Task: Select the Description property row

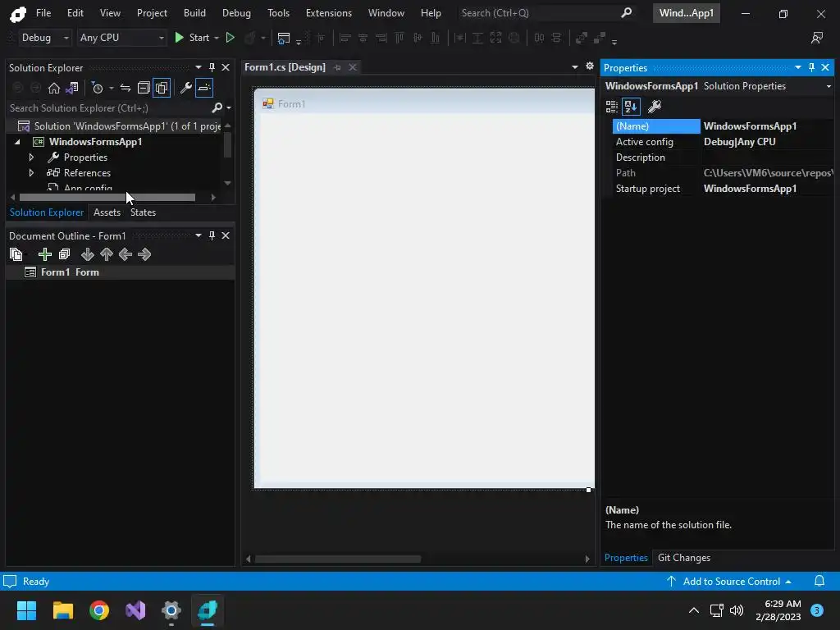Action: pos(723,157)
